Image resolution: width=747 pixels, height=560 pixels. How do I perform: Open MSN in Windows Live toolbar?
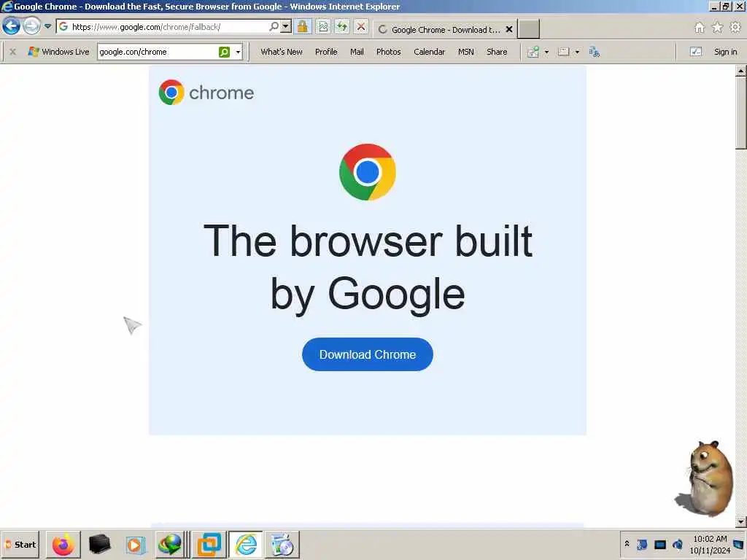pyautogui.click(x=466, y=52)
